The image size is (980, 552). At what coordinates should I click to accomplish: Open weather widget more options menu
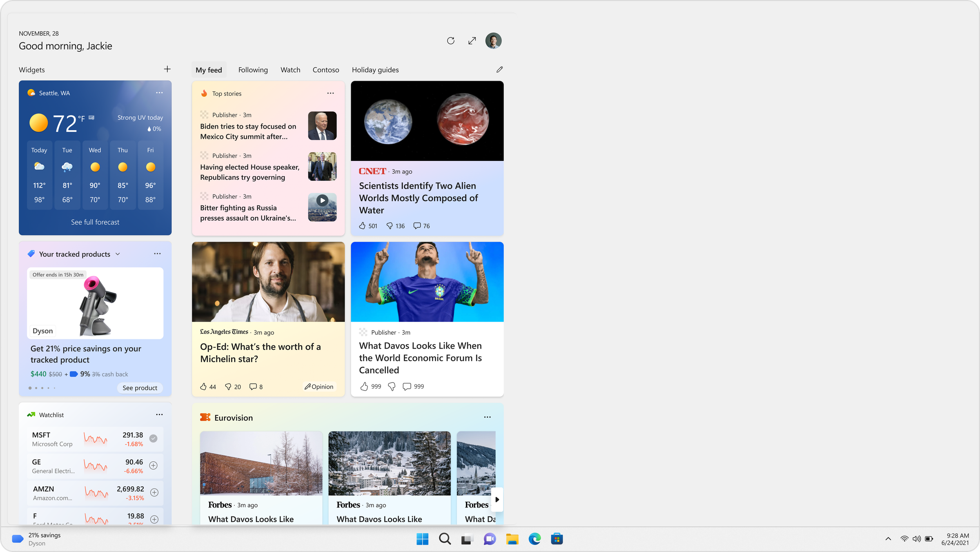[159, 93]
